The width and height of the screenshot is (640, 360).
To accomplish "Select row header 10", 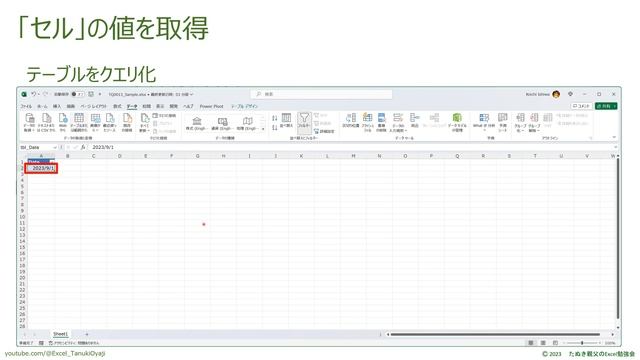I will click(22, 217).
